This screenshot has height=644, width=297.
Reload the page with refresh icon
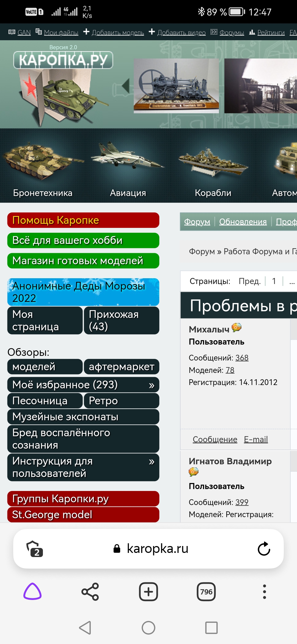coord(264,549)
